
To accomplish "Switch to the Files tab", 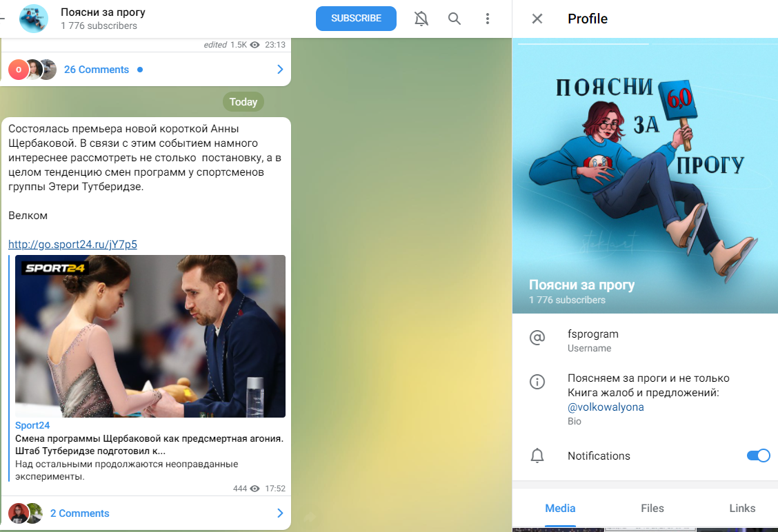I will 652,508.
